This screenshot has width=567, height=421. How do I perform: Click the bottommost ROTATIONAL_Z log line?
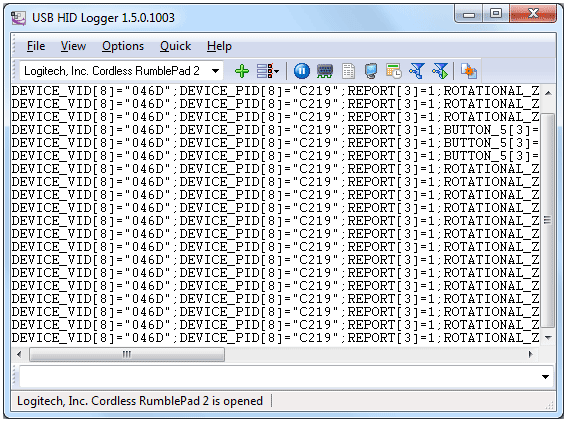275,338
